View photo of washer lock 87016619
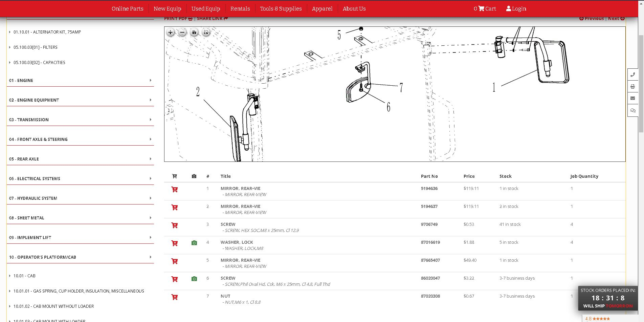The width and height of the screenshot is (644, 322). point(194,243)
